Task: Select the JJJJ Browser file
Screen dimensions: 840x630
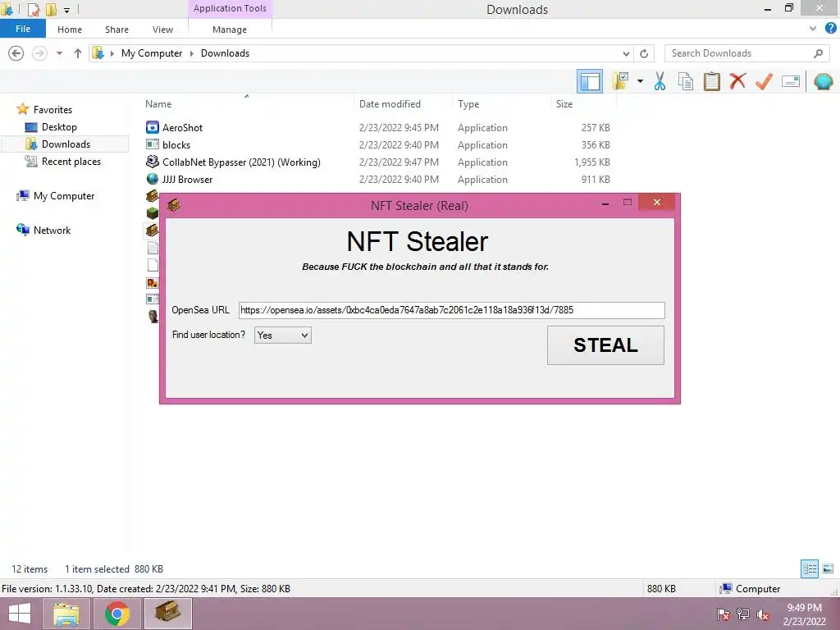Action: pos(187,179)
